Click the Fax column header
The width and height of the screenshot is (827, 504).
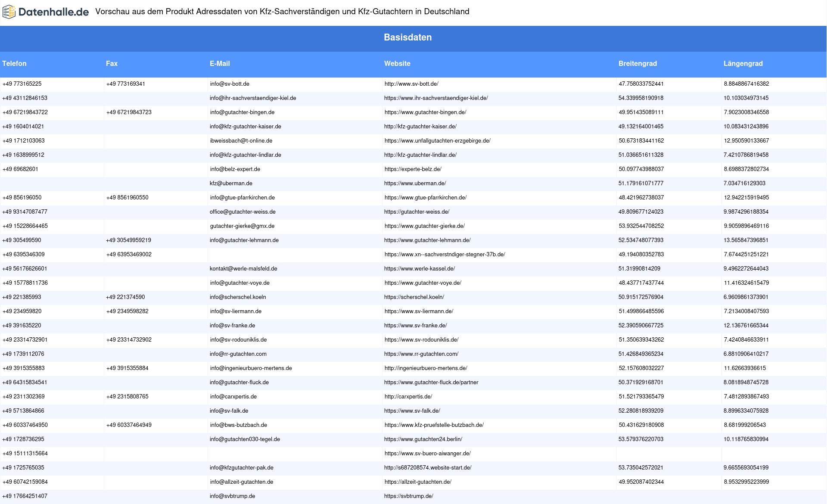click(x=112, y=63)
